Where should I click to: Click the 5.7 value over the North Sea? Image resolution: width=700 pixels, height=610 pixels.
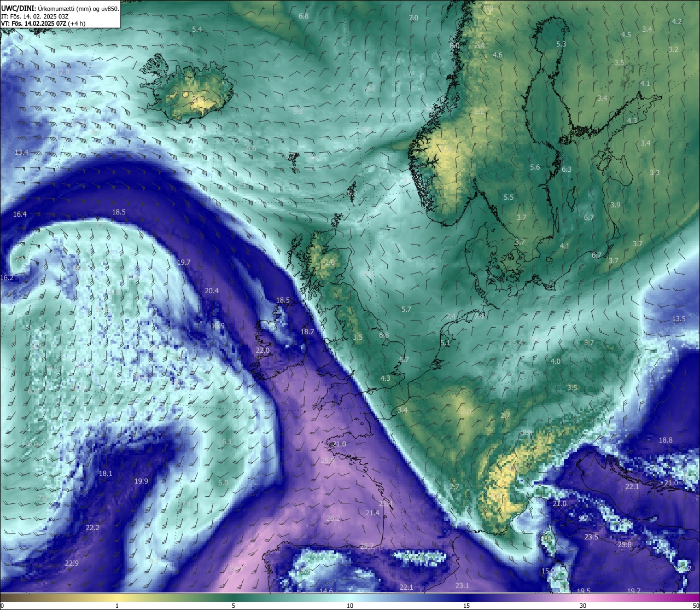[406, 310]
